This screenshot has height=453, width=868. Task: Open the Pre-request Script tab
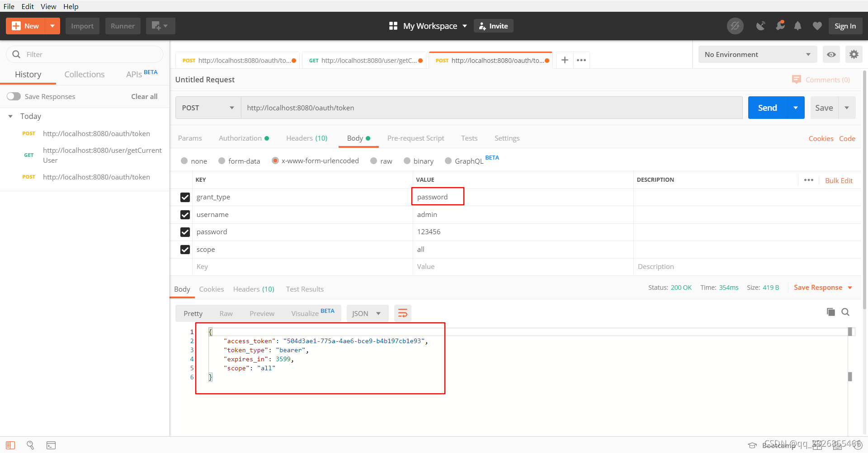(x=415, y=138)
